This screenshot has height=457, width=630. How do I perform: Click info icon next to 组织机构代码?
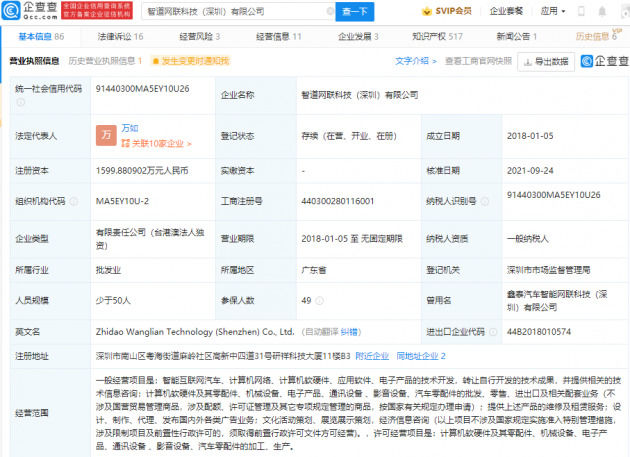[74, 201]
